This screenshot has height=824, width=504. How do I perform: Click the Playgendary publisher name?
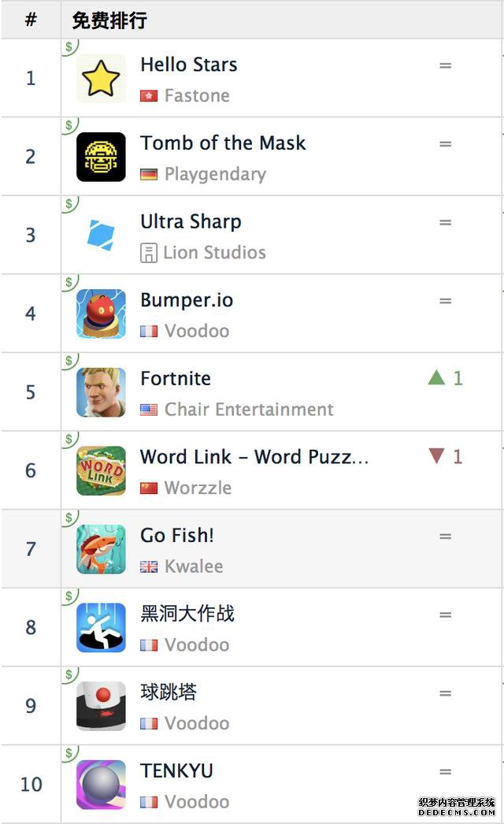click(x=215, y=174)
